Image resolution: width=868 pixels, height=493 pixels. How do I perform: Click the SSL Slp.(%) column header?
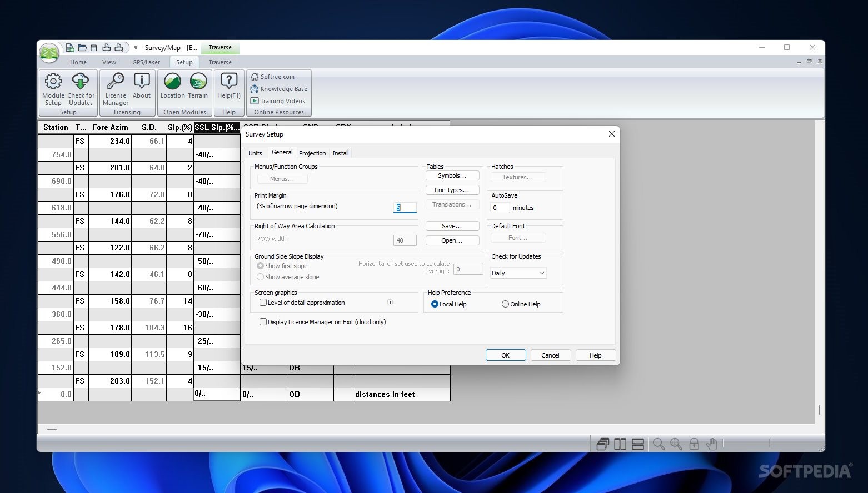(x=217, y=127)
